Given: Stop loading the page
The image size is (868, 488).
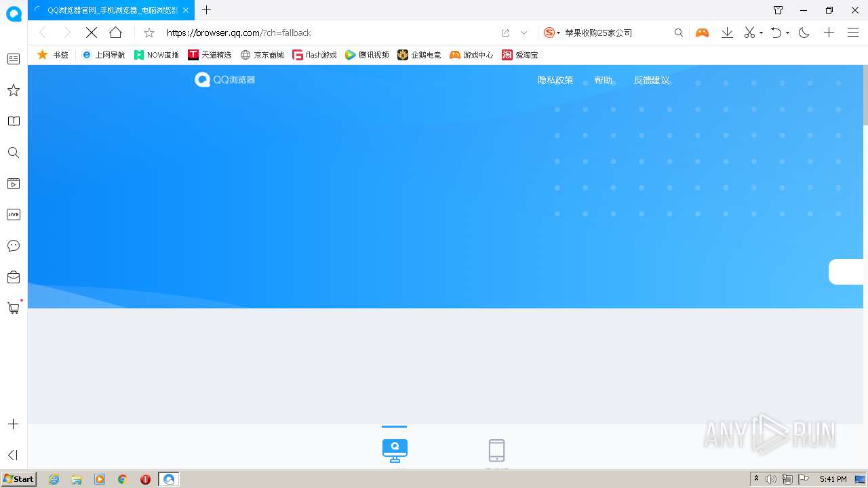Looking at the screenshot, I should (x=92, y=33).
